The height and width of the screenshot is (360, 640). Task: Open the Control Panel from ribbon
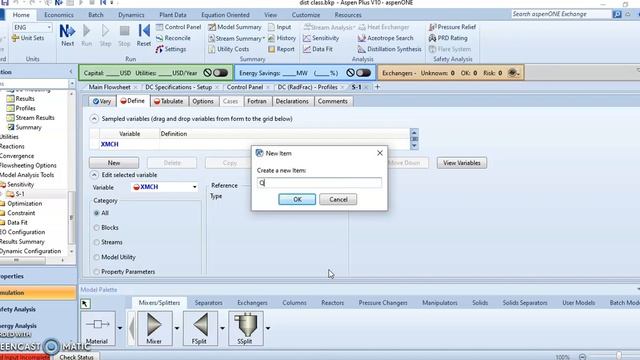coord(178,27)
